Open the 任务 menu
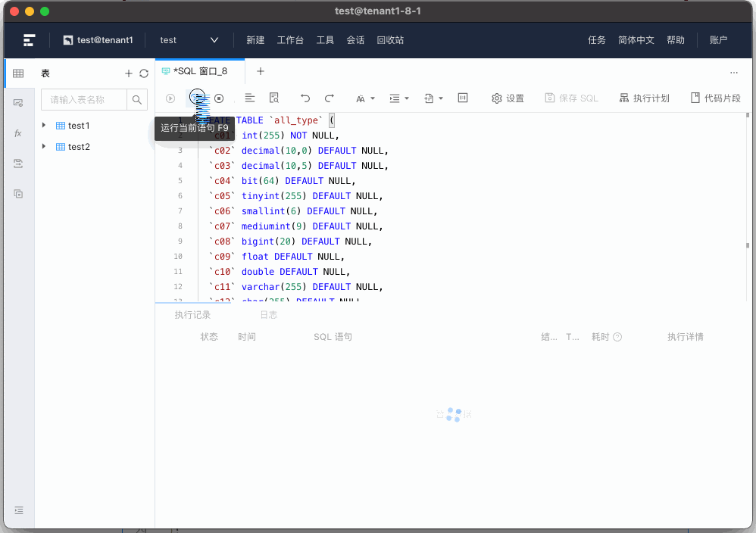The height and width of the screenshot is (533, 756). [596, 40]
